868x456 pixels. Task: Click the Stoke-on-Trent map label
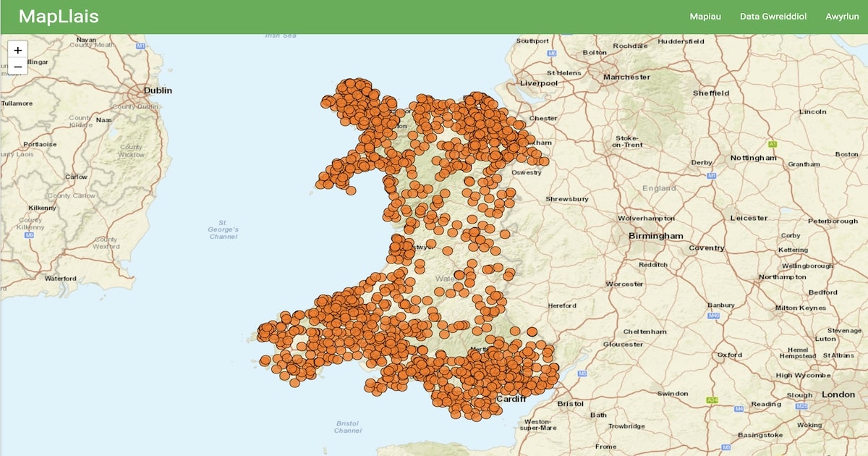[627, 141]
